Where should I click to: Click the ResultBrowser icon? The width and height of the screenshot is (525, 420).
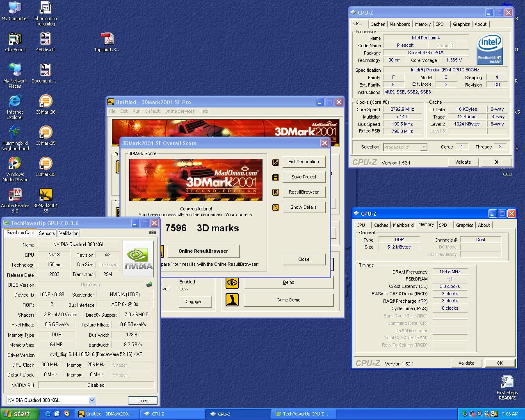pyautogui.click(x=276, y=192)
